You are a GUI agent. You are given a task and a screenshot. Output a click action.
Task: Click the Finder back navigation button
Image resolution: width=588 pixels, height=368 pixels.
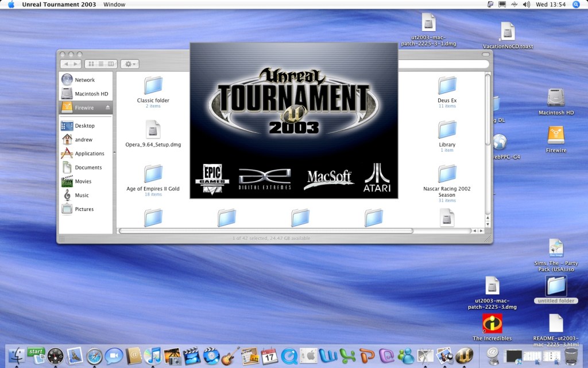point(65,64)
